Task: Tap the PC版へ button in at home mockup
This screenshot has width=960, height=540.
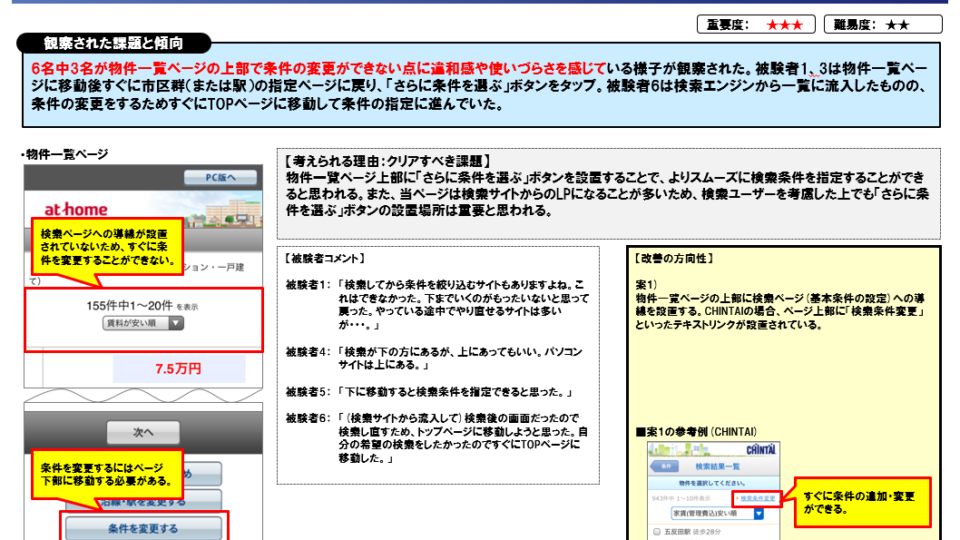Action: pyautogui.click(x=220, y=178)
